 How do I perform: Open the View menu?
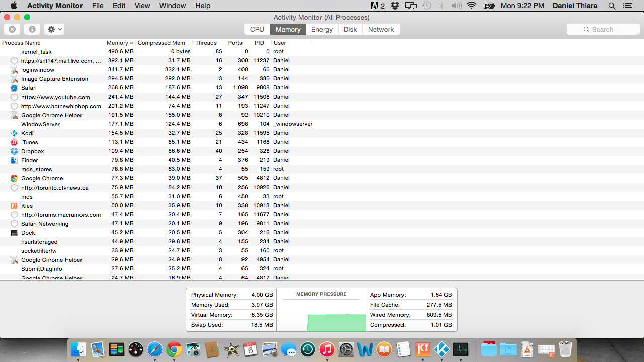pos(142,6)
